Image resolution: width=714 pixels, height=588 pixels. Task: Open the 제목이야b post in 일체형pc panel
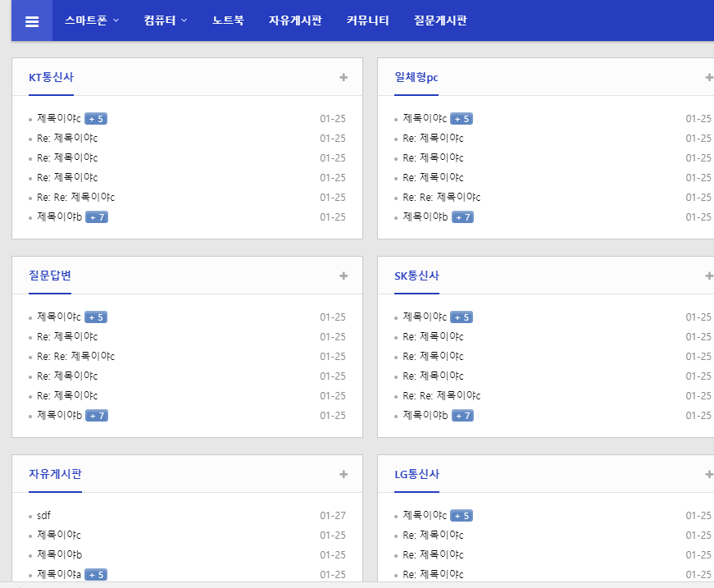point(425,217)
